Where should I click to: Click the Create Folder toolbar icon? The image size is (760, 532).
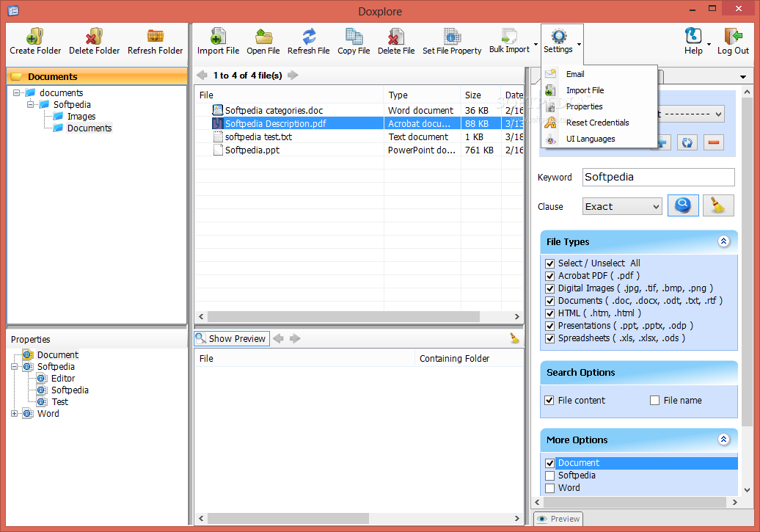point(35,37)
